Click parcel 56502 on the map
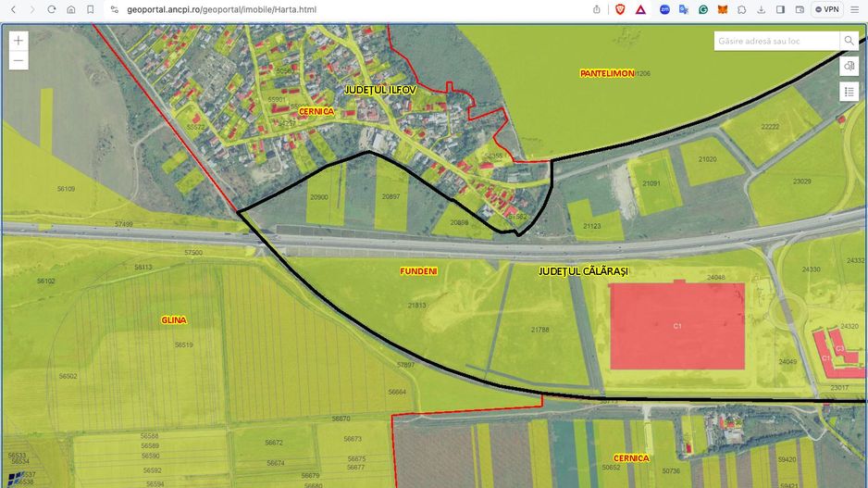The height and width of the screenshot is (488, 868). point(68,377)
